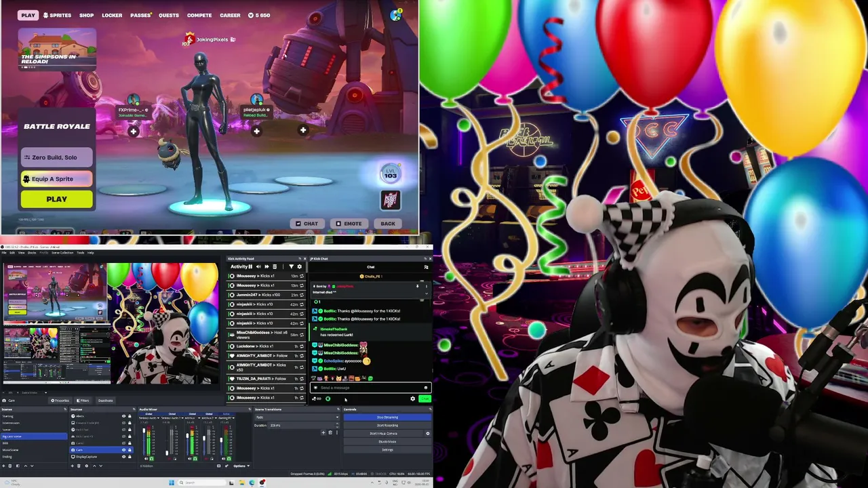Click the rightmost empty party slot plus

click(x=303, y=130)
